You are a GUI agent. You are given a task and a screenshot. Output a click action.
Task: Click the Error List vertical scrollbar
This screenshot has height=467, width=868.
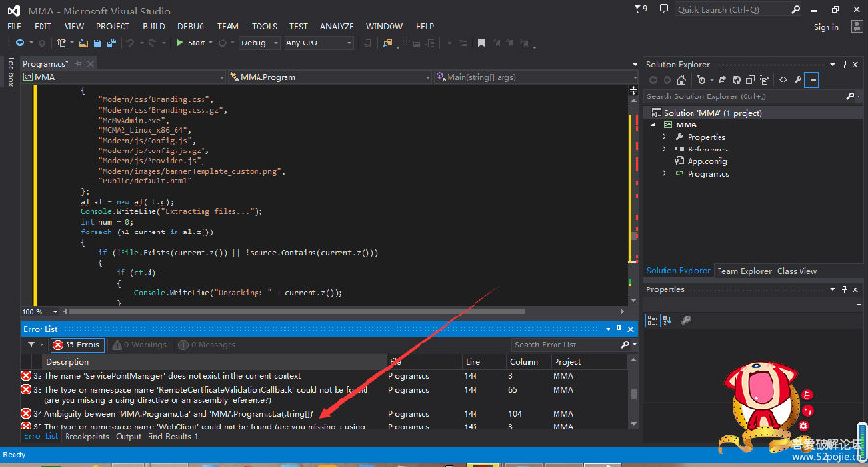click(633, 396)
